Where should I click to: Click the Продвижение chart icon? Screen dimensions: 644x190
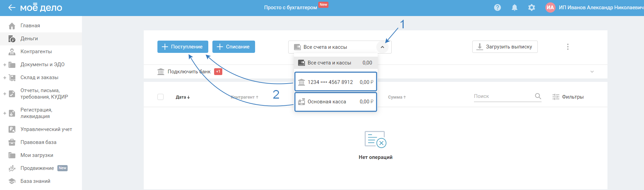(12, 168)
